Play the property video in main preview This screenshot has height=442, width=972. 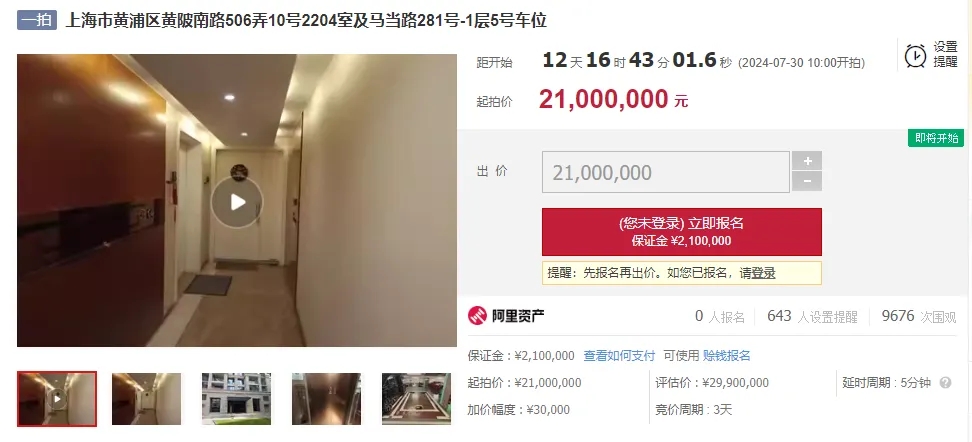click(237, 202)
